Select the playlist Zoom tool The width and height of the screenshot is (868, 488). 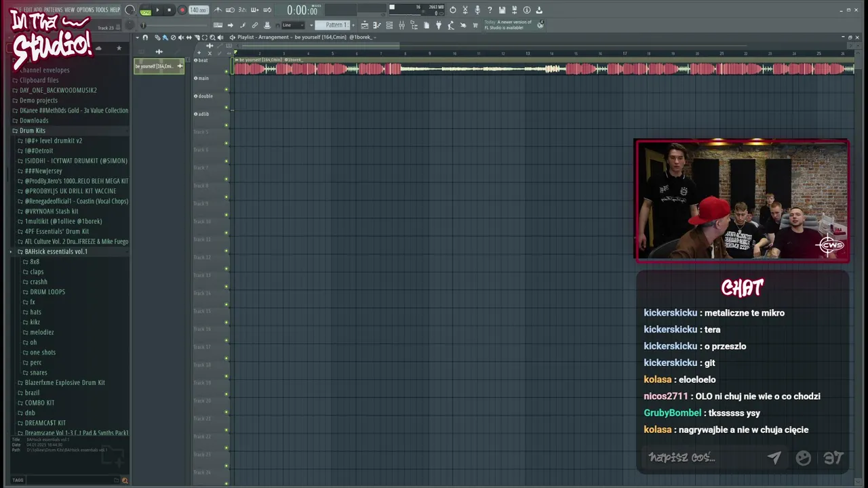click(212, 37)
